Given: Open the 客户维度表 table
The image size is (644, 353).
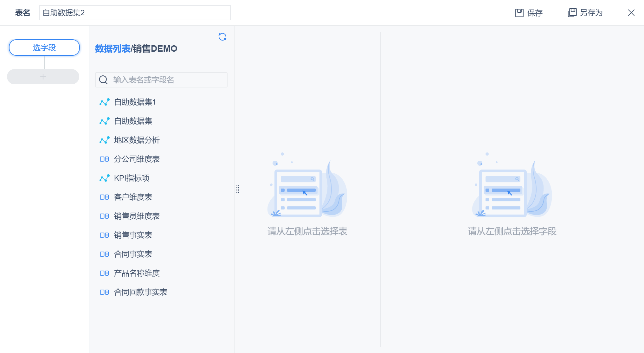Looking at the screenshot, I should coord(133,197).
